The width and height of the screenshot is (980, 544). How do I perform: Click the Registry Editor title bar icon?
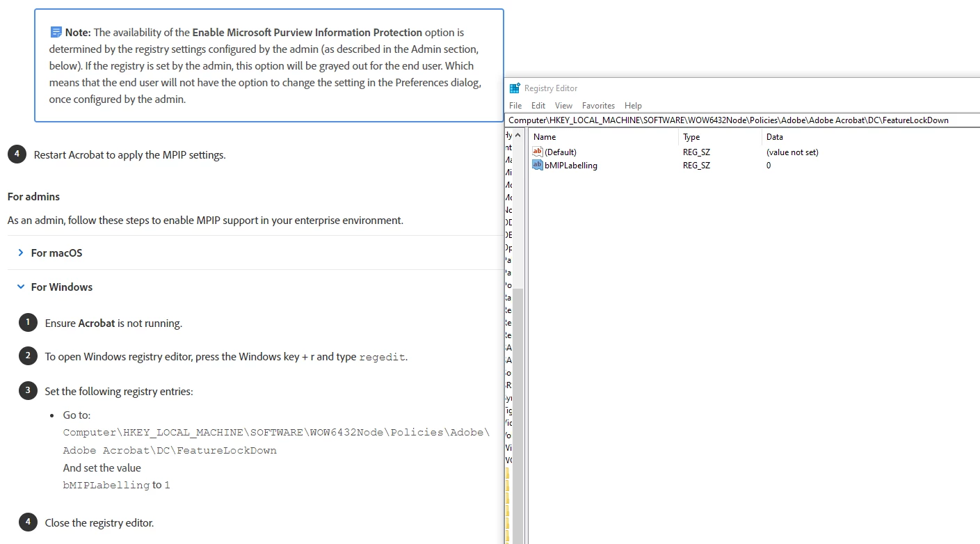pyautogui.click(x=515, y=88)
